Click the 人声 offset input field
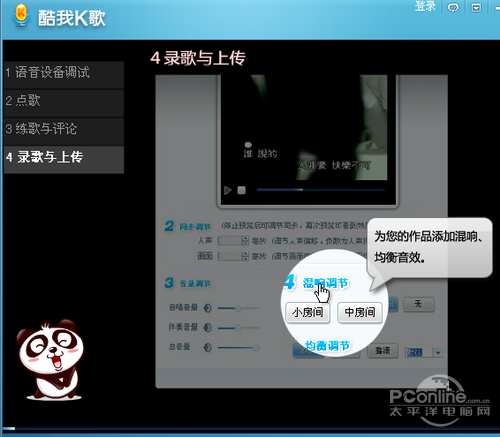The width and height of the screenshot is (500, 437). tap(230, 240)
